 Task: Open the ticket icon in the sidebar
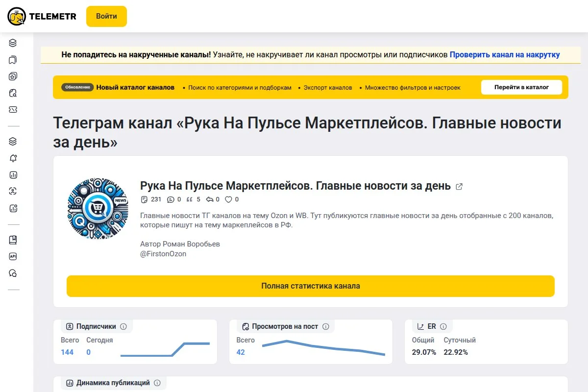13,110
